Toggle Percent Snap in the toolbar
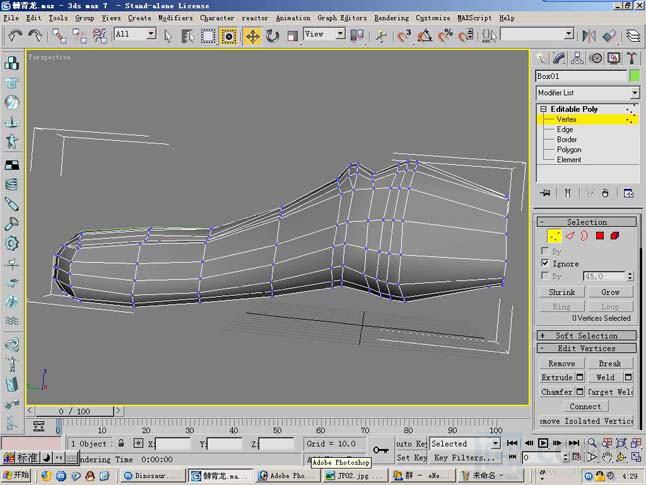 point(445,36)
